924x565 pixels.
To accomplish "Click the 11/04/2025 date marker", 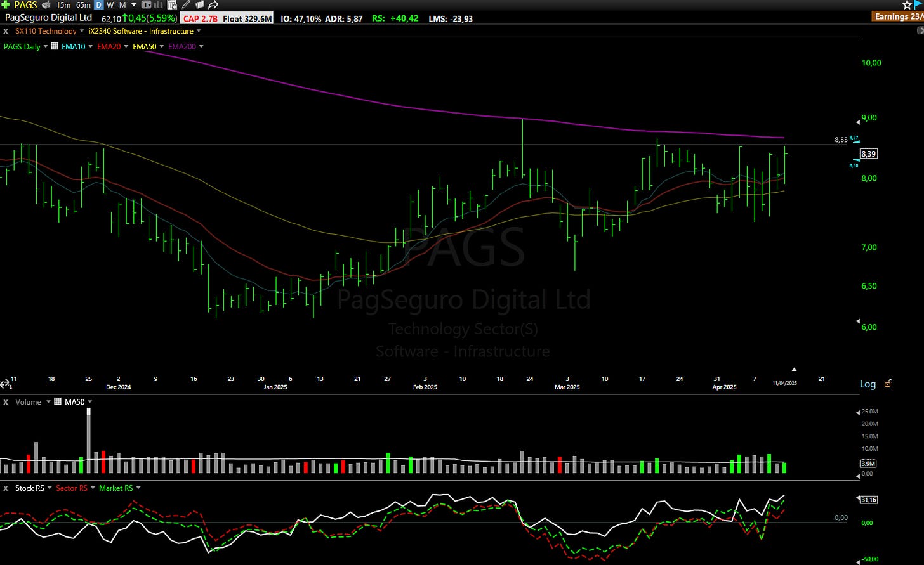I will pos(784,383).
